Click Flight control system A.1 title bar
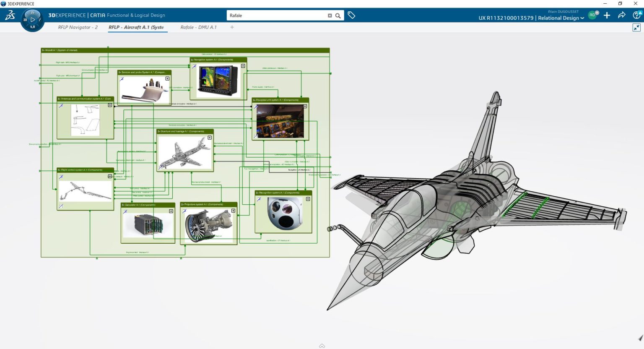Viewport: 644px width, 349px height. tap(86, 170)
